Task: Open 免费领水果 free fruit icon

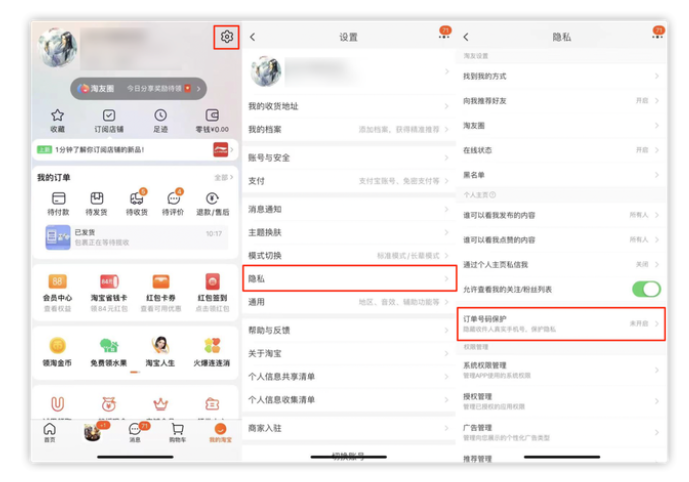Action: (x=109, y=345)
